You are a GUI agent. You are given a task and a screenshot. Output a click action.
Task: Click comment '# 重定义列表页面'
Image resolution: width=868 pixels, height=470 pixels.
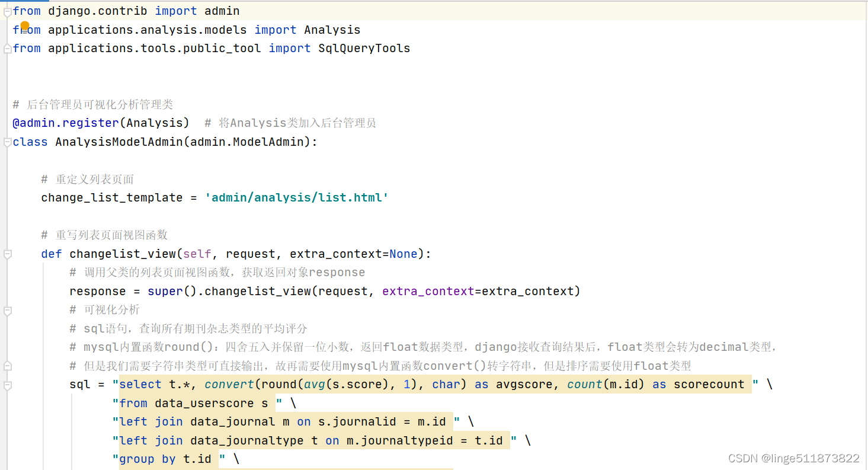pos(88,179)
